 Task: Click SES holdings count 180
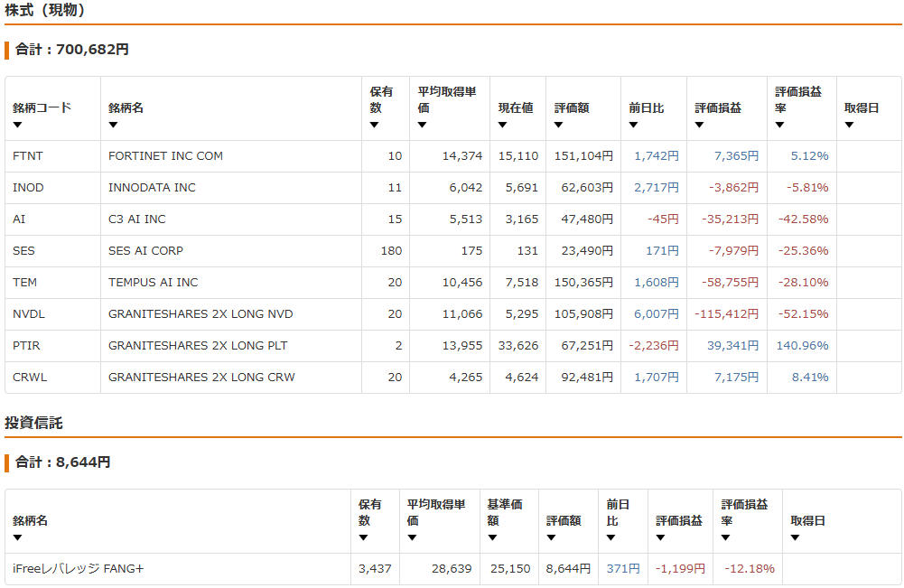click(x=391, y=251)
